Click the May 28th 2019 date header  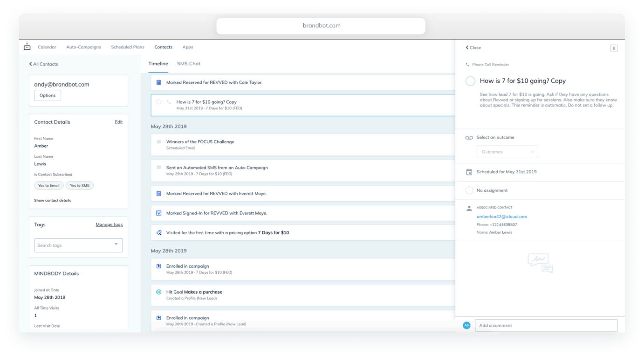click(169, 251)
